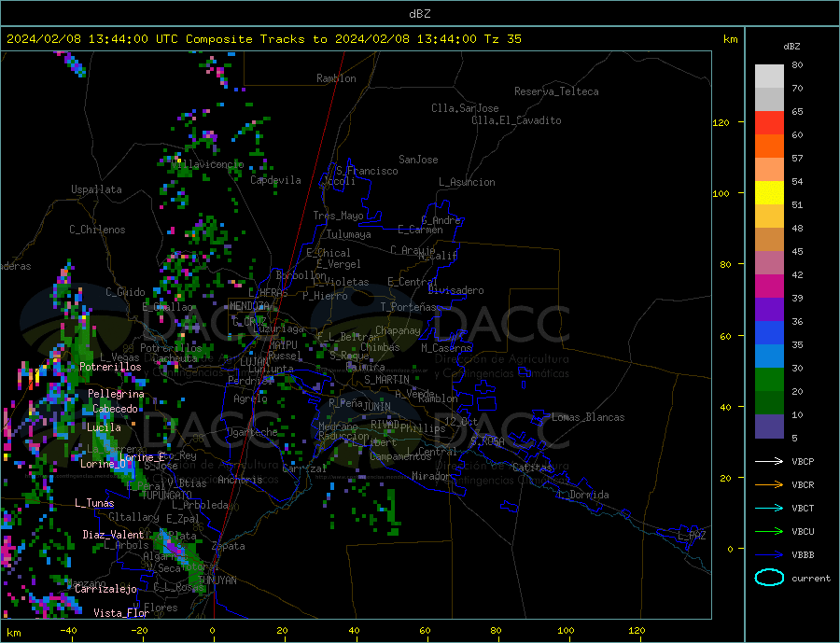Click the 'VBBB' legend label
This screenshot has height=643, width=840.
pyautogui.click(x=803, y=554)
